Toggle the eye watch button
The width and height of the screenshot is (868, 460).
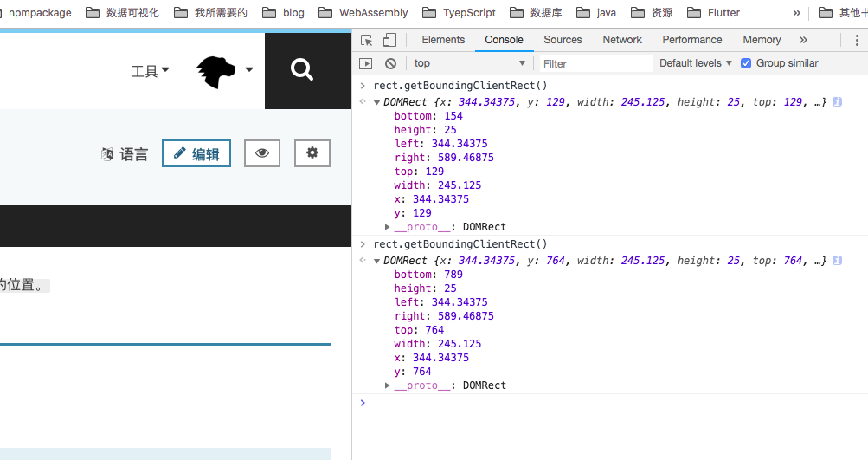pyautogui.click(x=262, y=153)
